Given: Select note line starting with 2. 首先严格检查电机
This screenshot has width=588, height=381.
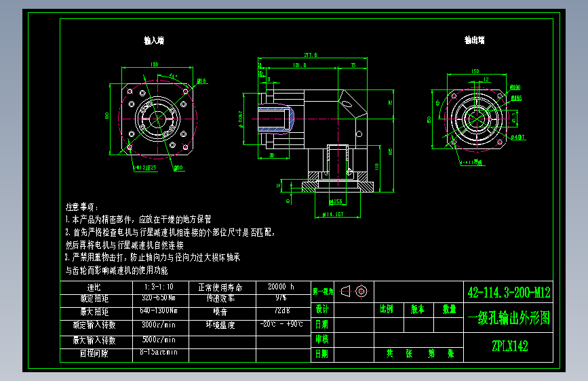Looking at the screenshot, I should coord(170,233).
